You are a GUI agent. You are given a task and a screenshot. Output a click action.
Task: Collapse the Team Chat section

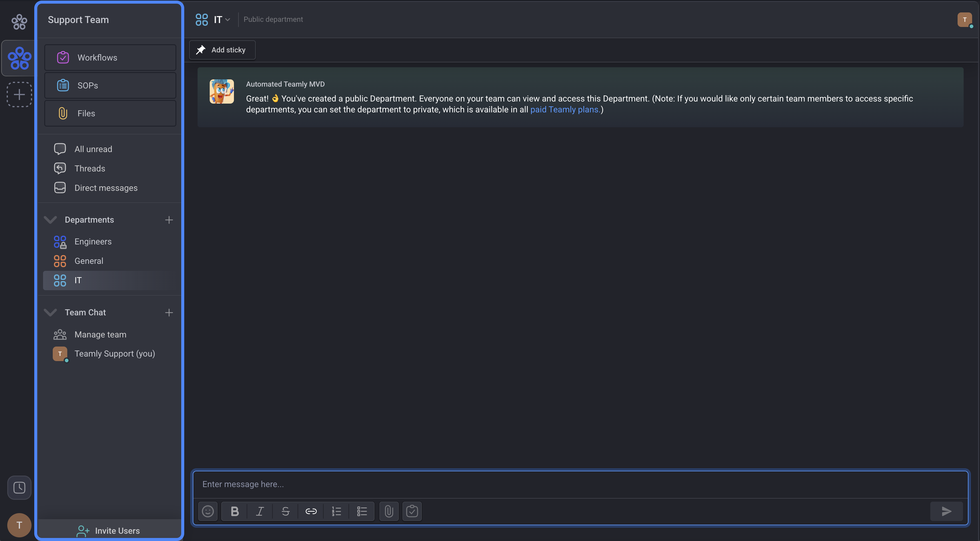(50, 313)
